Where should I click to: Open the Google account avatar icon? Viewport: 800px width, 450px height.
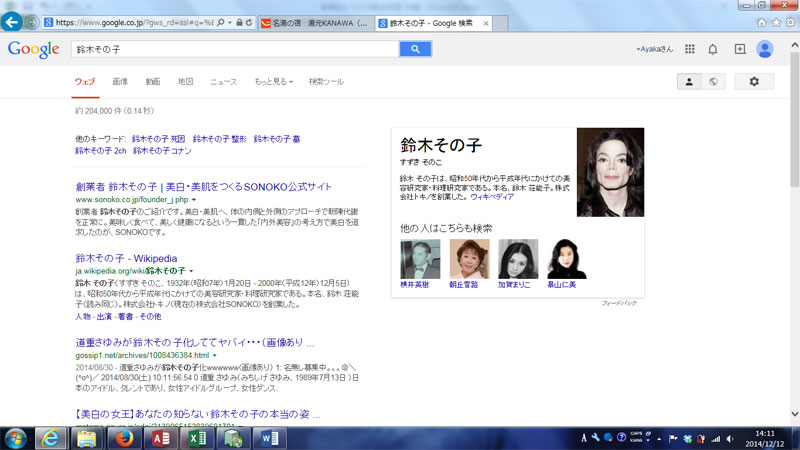pos(765,49)
